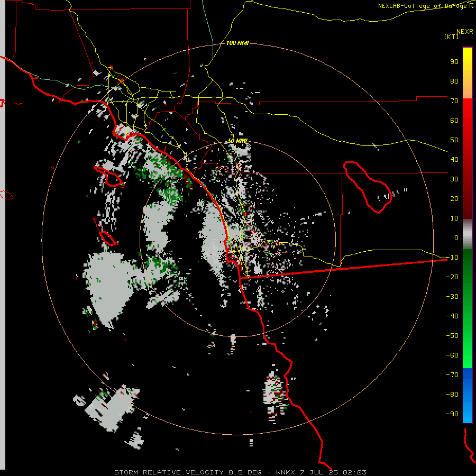
Task: Click the -80 scale value
Action: (x=452, y=395)
